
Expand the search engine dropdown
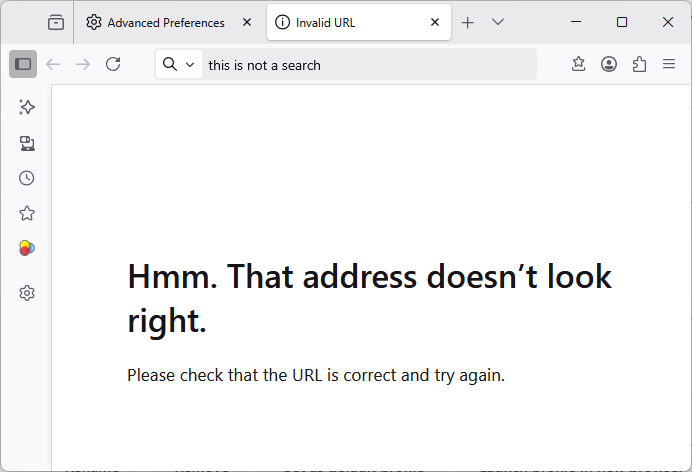tap(180, 64)
